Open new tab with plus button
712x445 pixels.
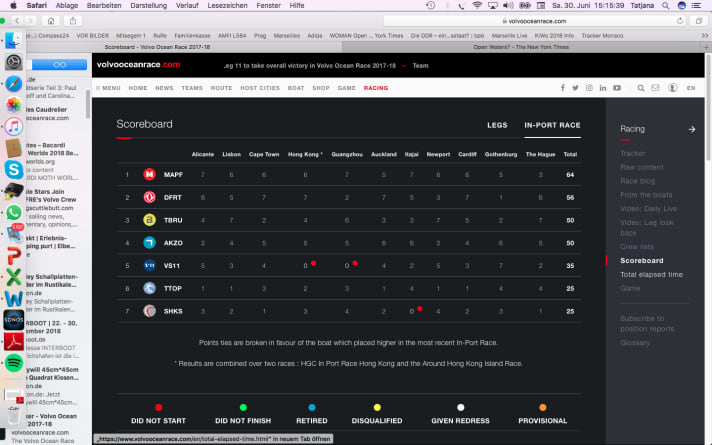[x=706, y=47]
